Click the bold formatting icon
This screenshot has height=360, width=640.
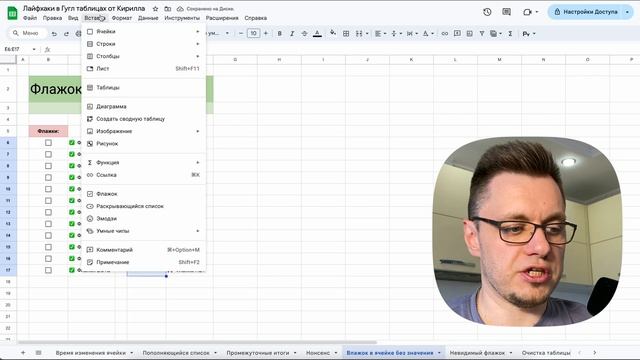coord(280,33)
